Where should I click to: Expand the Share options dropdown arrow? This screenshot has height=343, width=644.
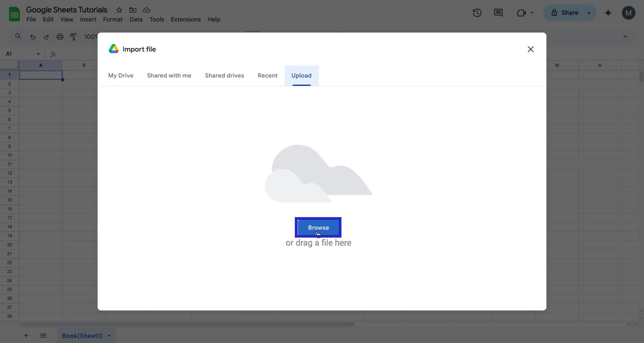tap(589, 13)
